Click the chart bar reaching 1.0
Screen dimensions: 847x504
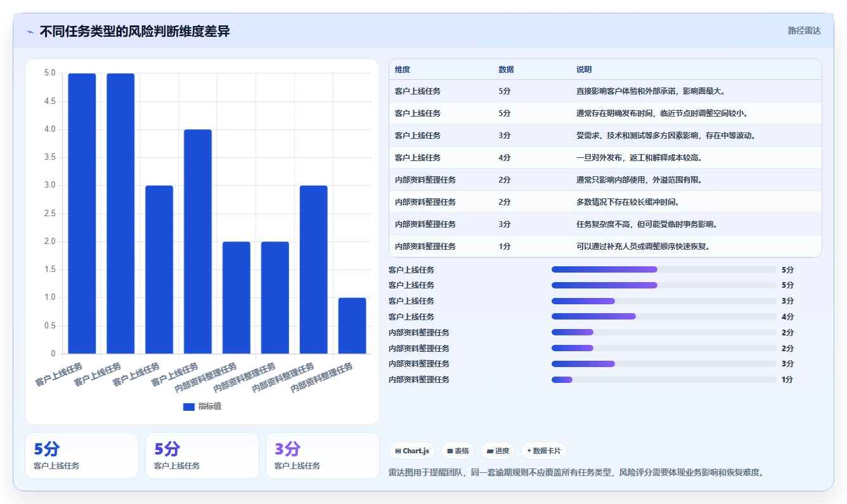(352, 326)
